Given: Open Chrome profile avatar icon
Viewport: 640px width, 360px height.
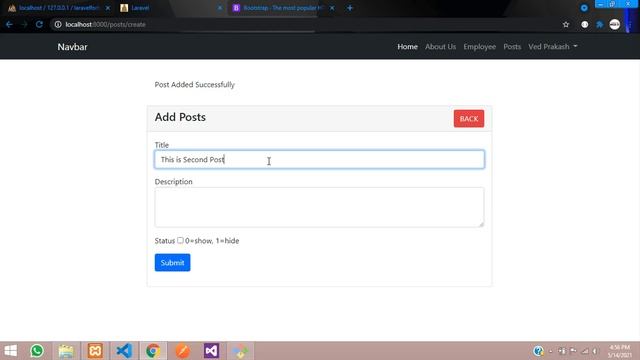Looking at the screenshot, I should tap(615, 24).
